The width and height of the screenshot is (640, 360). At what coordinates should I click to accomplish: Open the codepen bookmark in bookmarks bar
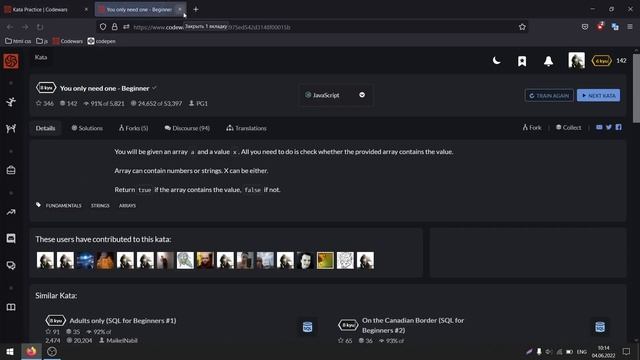102,41
